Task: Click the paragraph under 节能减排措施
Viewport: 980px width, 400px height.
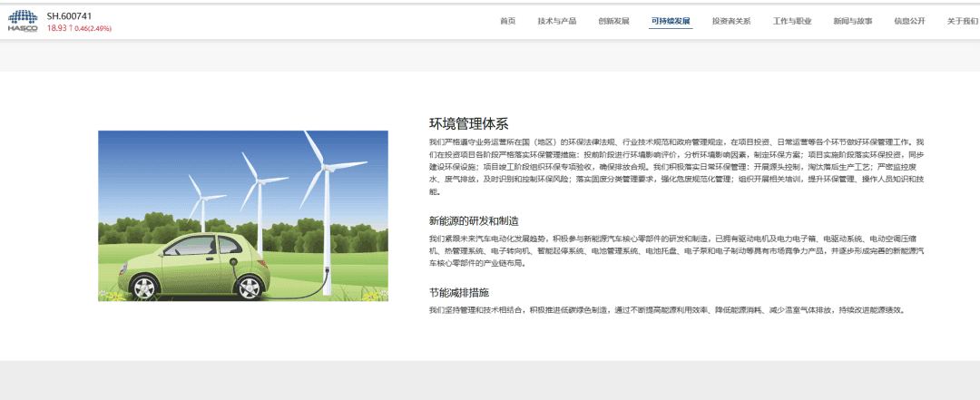Action: point(667,310)
